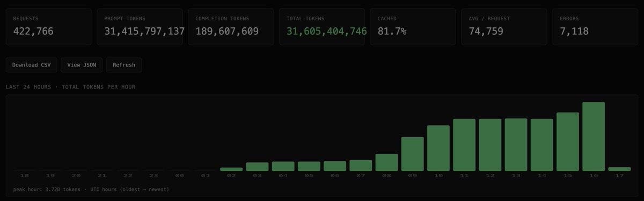Screen dimensions: 644x201
Task: Select the Requests card showing 422,766
Action: [48, 26]
